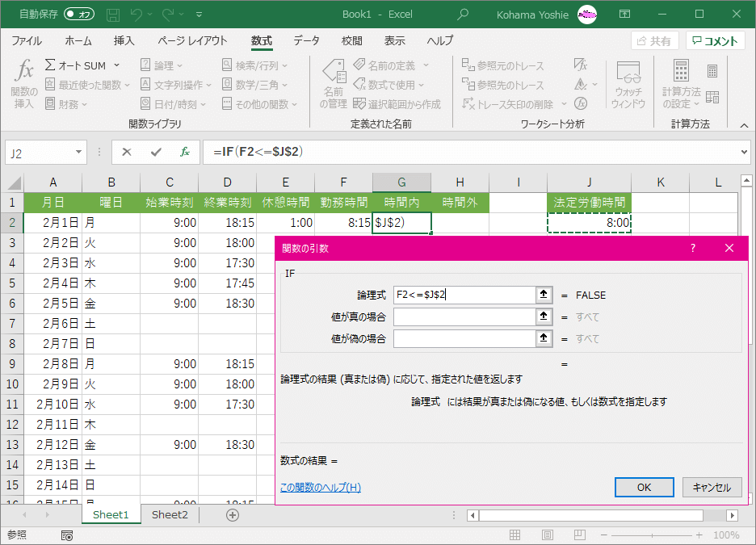
Task: Click range selector icon for 値が偽の場合
Action: click(x=544, y=338)
